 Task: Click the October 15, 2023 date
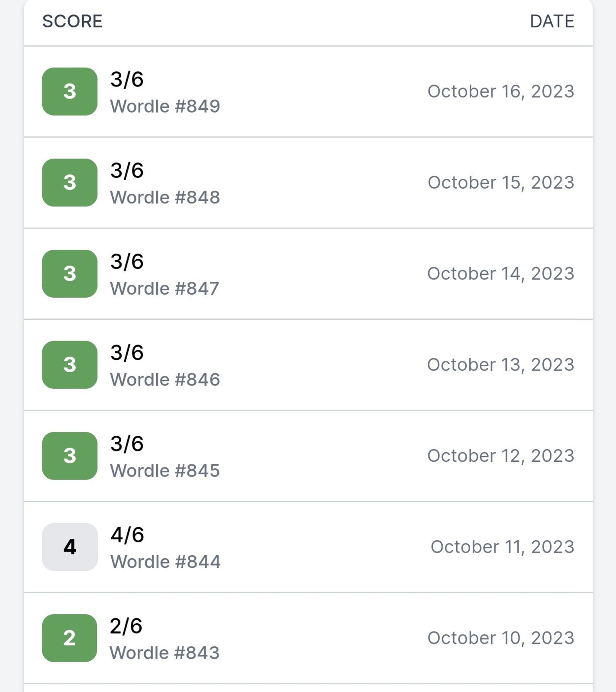click(x=501, y=183)
